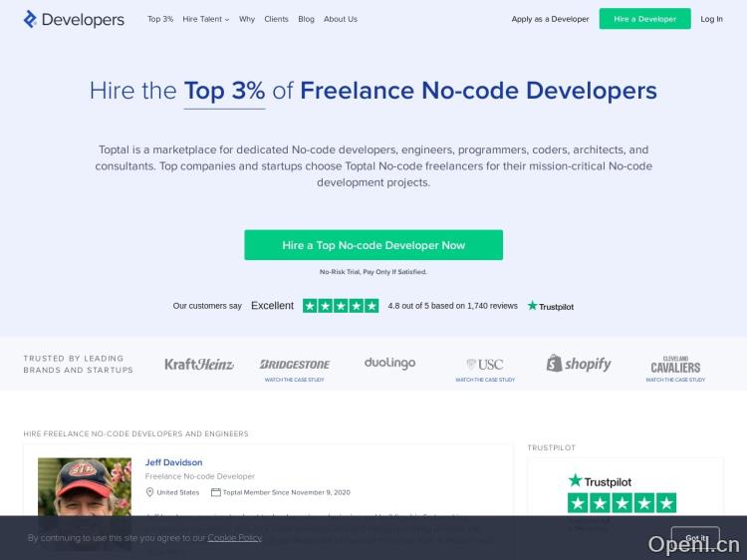The height and width of the screenshot is (560, 747).
Task: Open Jeff Davidson's profile link
Action: tap(173, 462)
